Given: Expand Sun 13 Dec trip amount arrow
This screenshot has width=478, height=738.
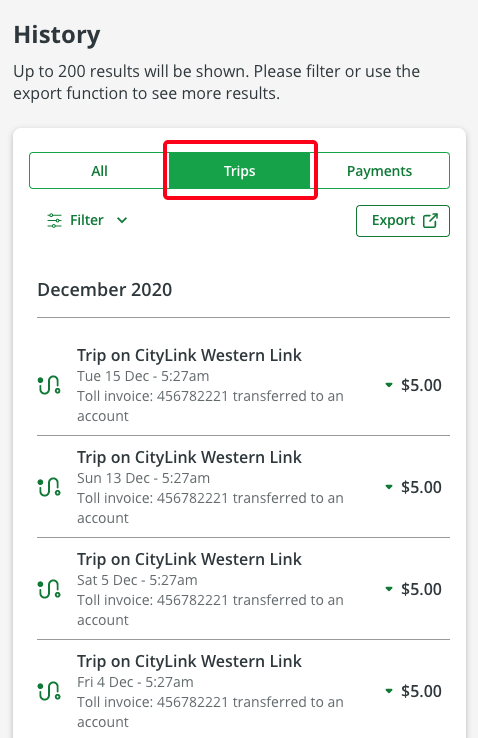Looking at the screenshot, I should tap(389, 487).
